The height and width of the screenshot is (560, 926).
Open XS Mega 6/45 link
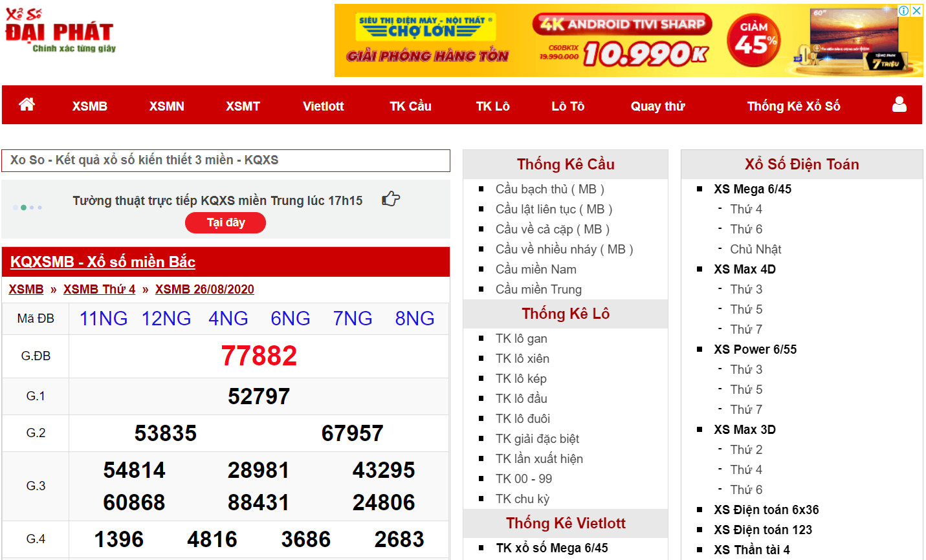point(753,189)
